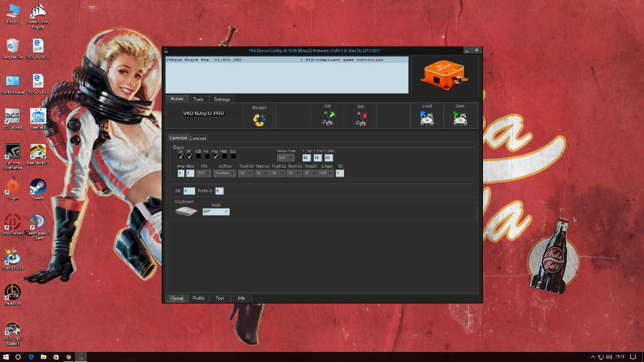Switch to the Info bottom tab
The image size is (644, 362).
[241, 298]
